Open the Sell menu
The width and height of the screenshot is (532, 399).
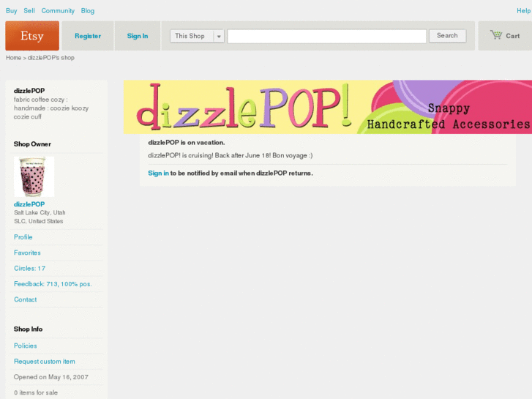click(x=29, y=11)
